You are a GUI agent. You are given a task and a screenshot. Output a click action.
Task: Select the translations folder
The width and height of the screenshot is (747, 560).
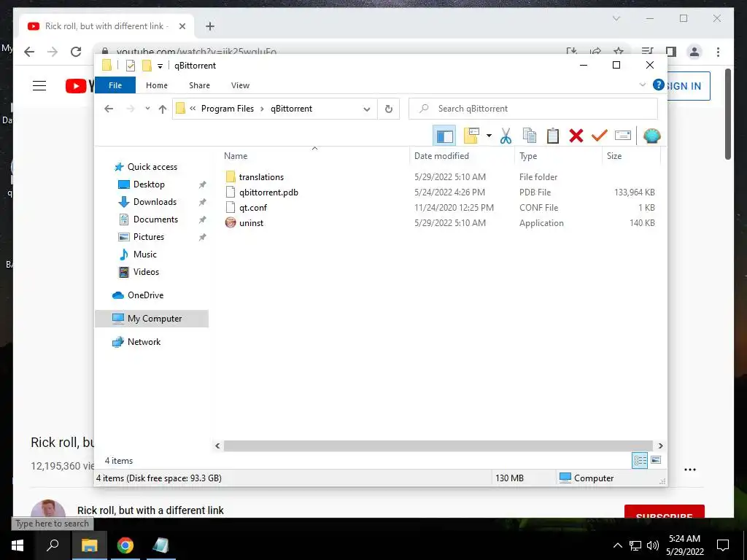(261, 177)
